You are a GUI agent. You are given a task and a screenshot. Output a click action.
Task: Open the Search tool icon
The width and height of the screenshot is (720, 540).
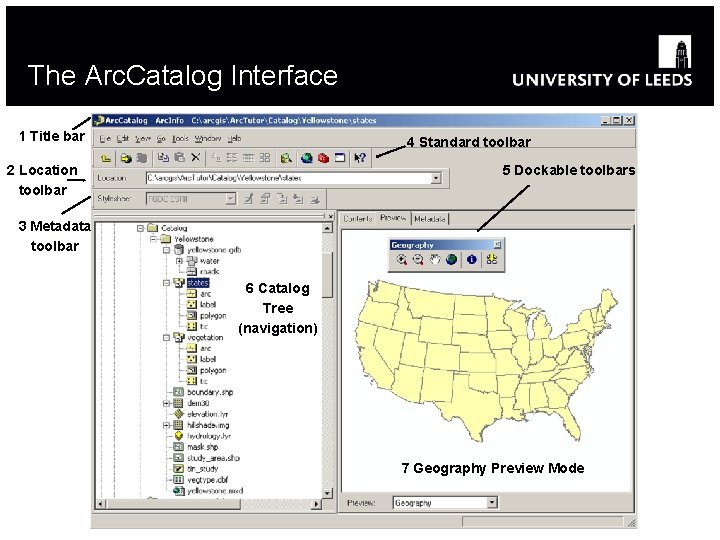pos(286,158)
